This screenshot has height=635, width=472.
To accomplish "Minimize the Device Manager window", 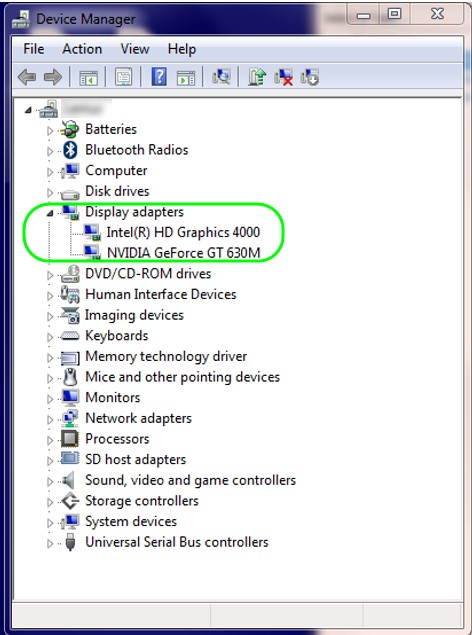I will [x=364, y=15].
